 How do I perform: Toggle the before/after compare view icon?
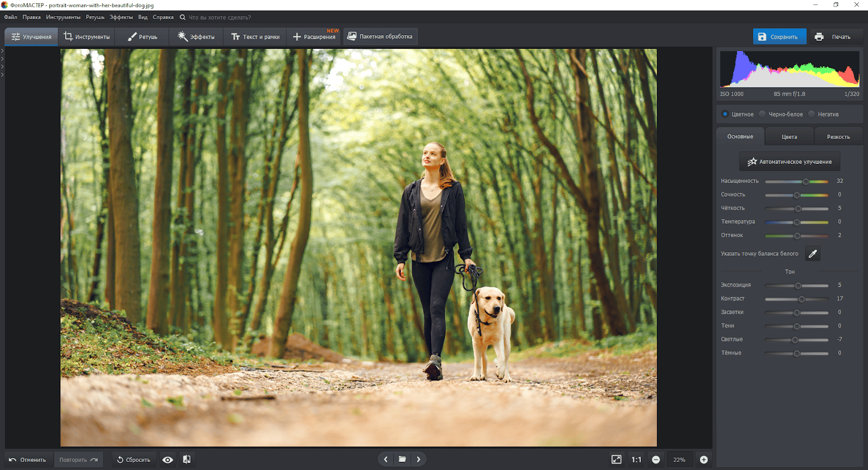pyautogui.click(x=187, y=460)
